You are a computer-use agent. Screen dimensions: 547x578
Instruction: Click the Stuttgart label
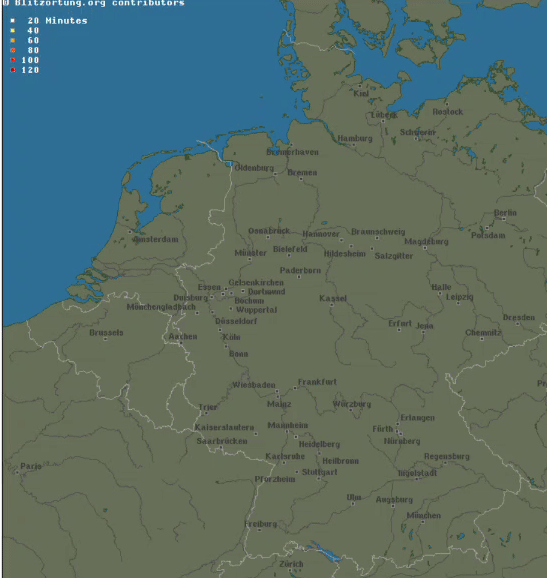320,472
